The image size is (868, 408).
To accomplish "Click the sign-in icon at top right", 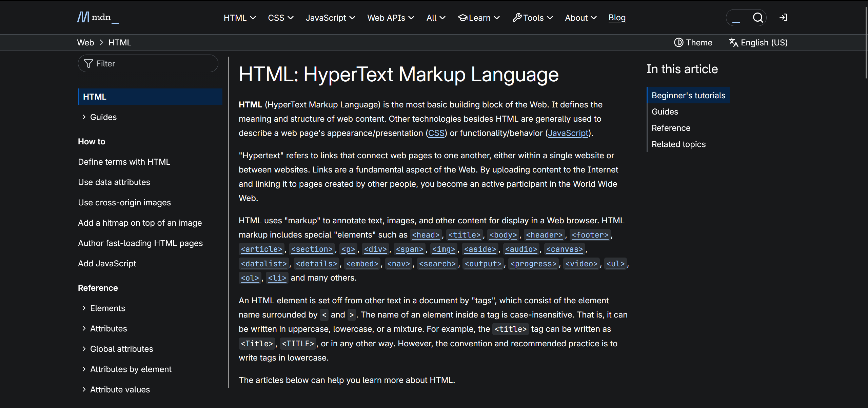I will click(783, 17).
